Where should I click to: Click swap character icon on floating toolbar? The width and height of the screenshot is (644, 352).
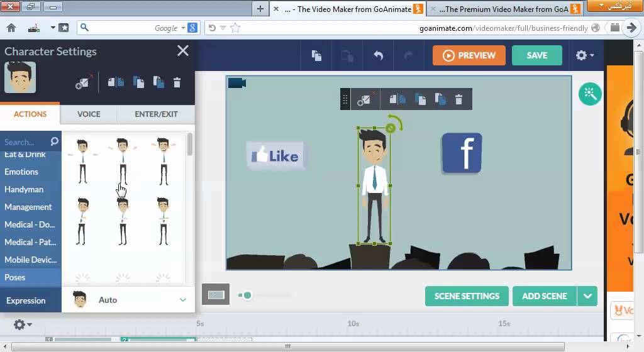click(365, 99)
